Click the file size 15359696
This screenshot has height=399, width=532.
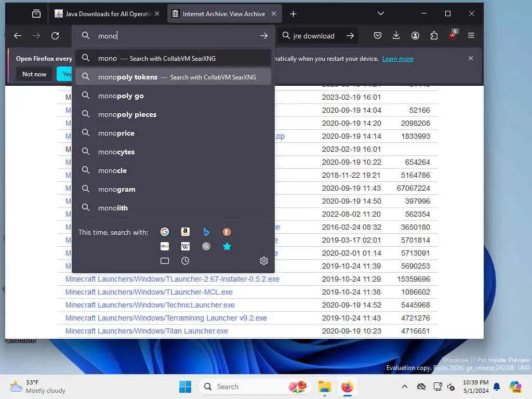click(x=414, y=279)
